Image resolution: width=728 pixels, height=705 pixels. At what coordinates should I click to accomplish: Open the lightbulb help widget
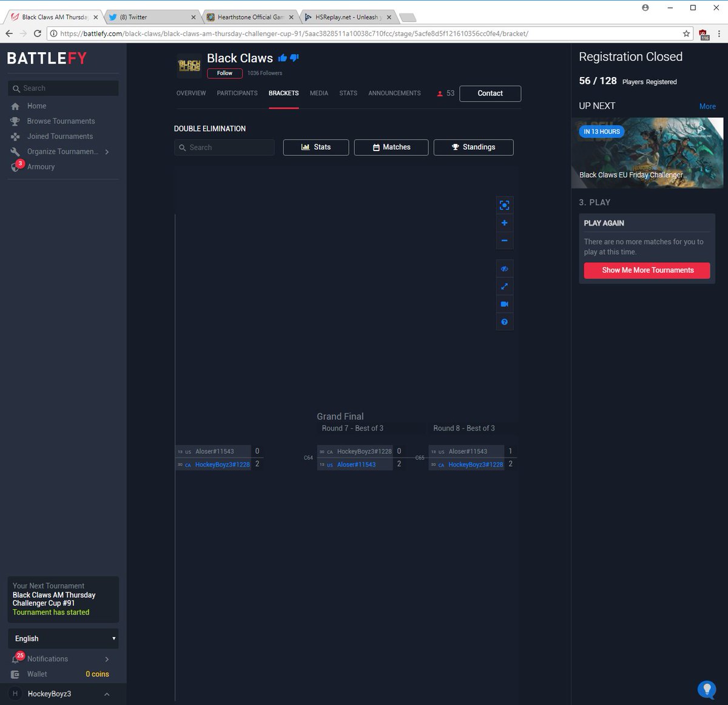click(x=707, y=690)
